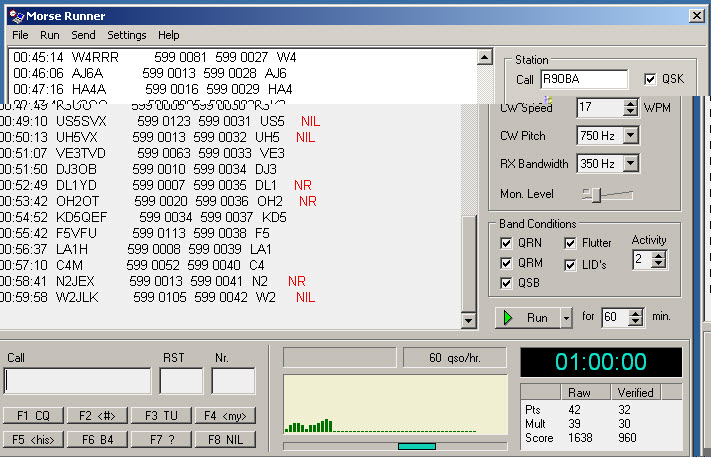Open the Settings menu
Viewport: 711px width, 457px height.
point(127,35)
